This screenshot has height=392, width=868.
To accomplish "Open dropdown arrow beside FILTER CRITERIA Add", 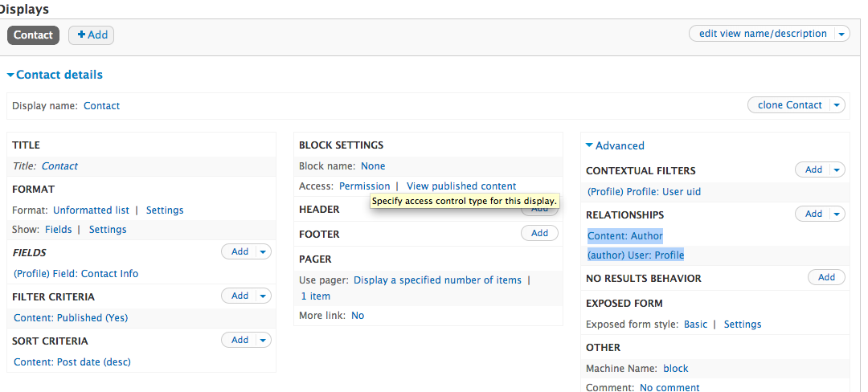I will click(264, 296).
